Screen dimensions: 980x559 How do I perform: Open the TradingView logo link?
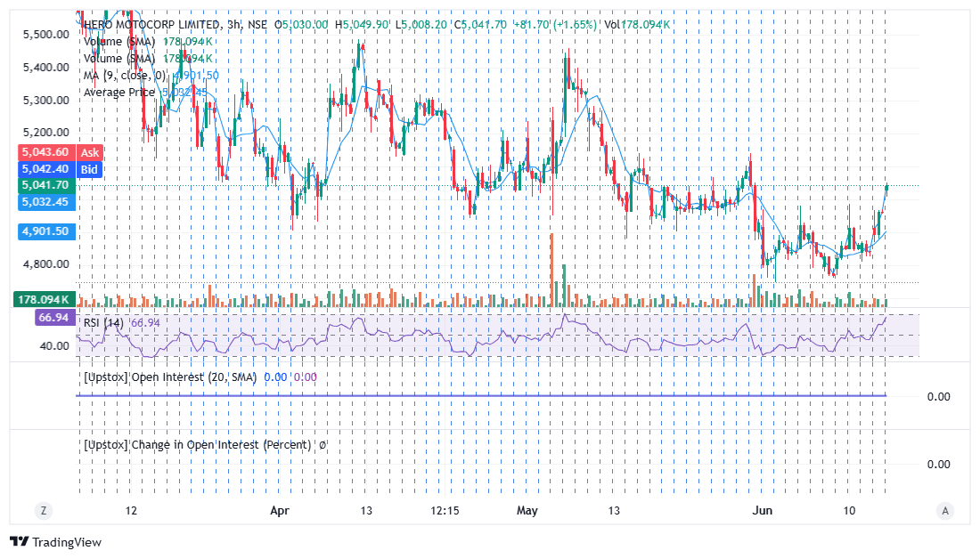(x=55, y=541)
